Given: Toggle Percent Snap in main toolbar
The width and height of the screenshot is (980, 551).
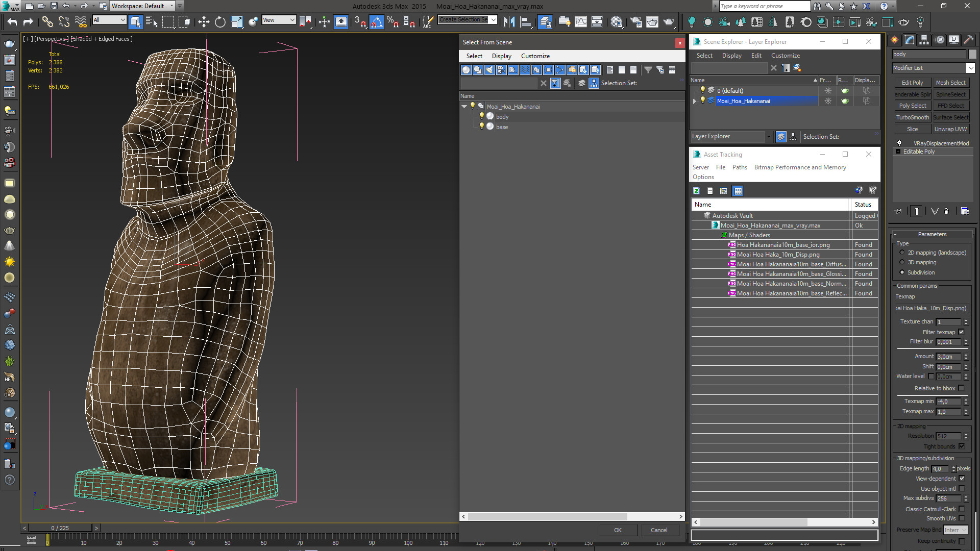Looking at the screenshot, I should pyautogui.click(x=393, y=21).
